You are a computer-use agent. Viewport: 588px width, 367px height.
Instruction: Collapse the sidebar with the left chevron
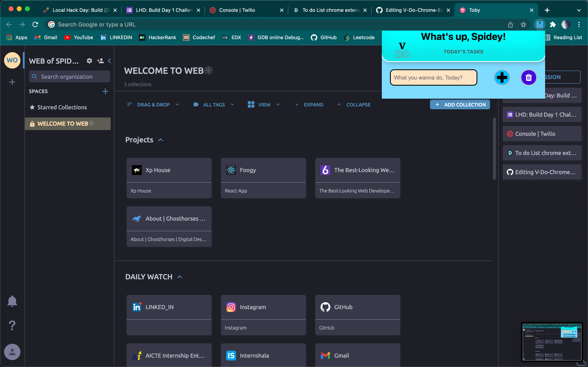pyautogui.click(x=109, y=61)
